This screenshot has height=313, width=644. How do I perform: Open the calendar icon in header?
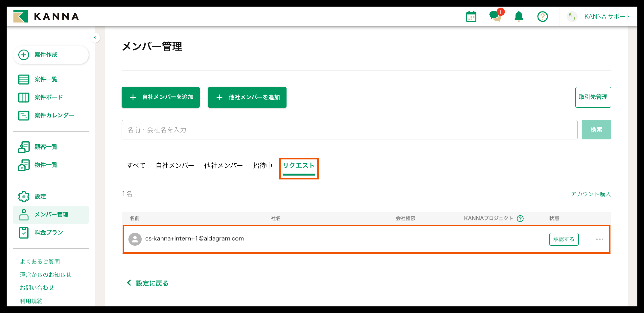tap(471, 17)
